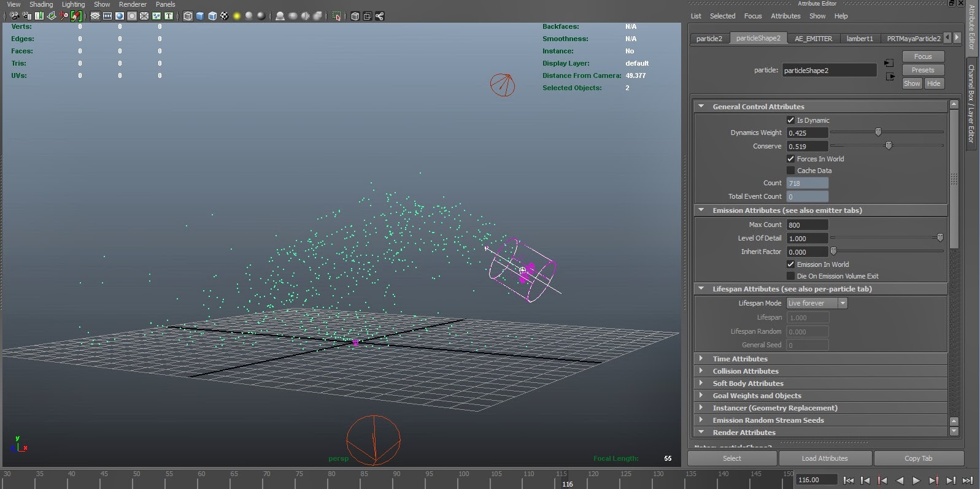The height and width of the screenshot is (489, 980).
Task: Click the text overlay 'T' toolbar icon
Action: 169,16
